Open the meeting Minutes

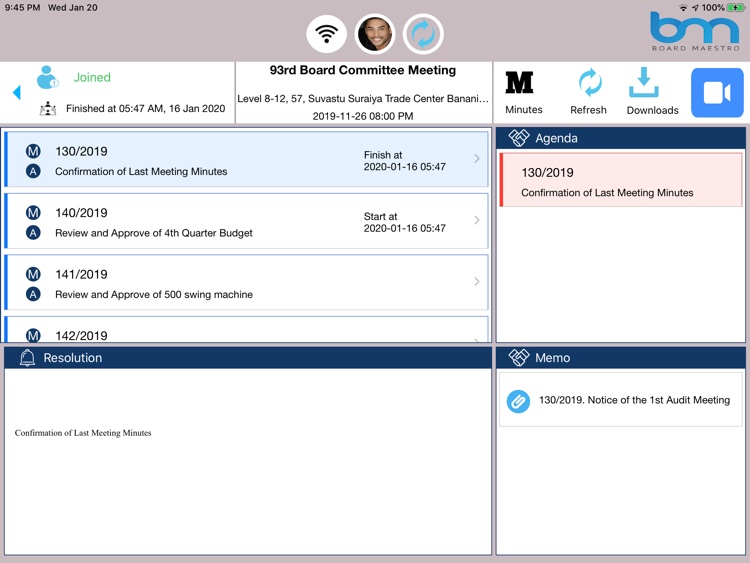523,93
